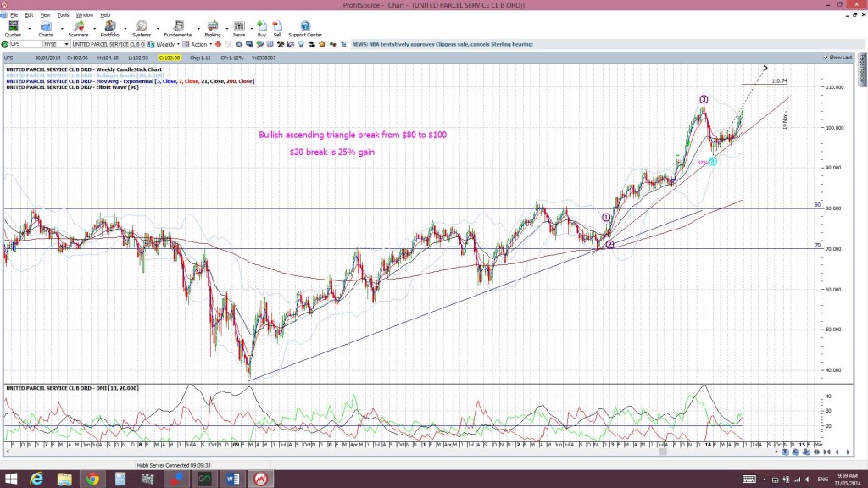The image size is (868, 488).
Task: Click the magnifier search tool icon
Action: click(x=259, y=44)
